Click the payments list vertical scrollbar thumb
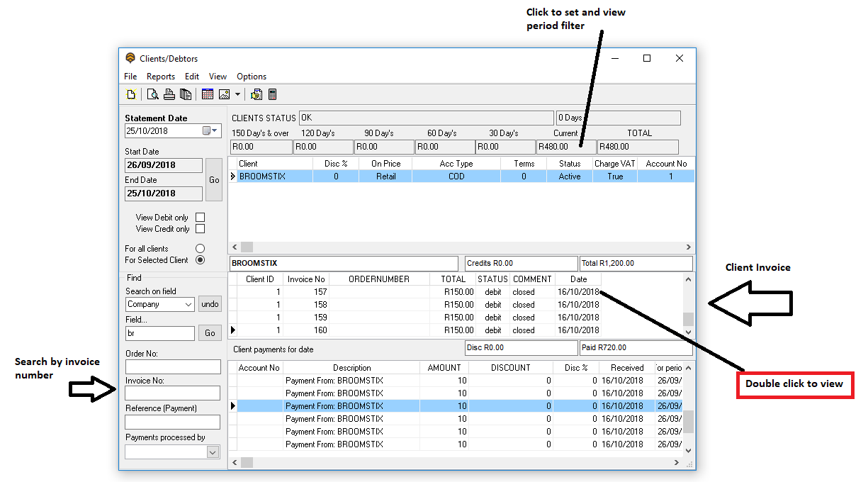 (688, 422)
